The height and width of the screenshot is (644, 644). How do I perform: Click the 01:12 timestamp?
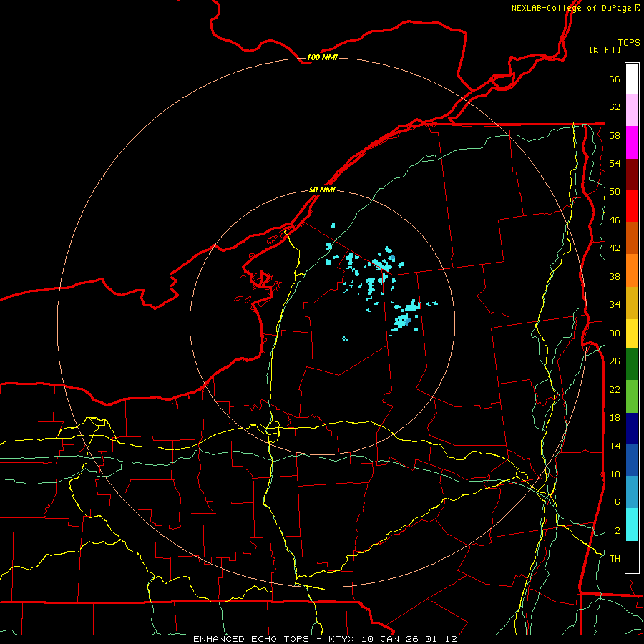441,639
